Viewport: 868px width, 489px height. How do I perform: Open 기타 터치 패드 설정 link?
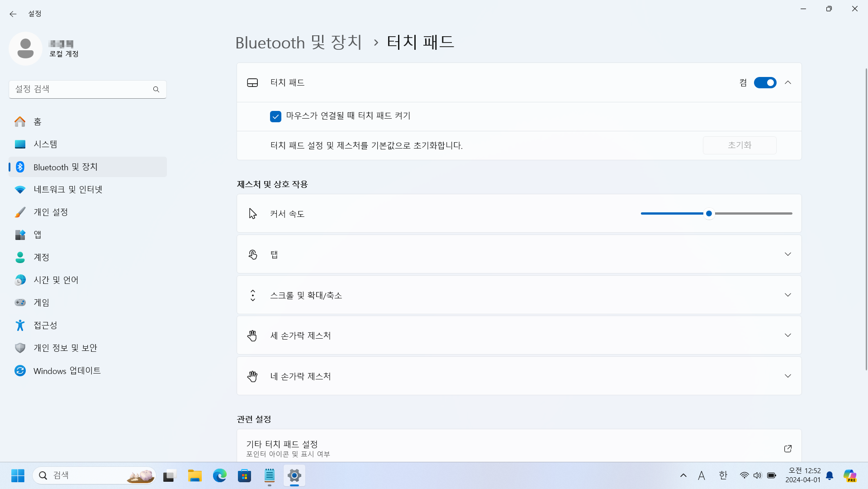519,446
